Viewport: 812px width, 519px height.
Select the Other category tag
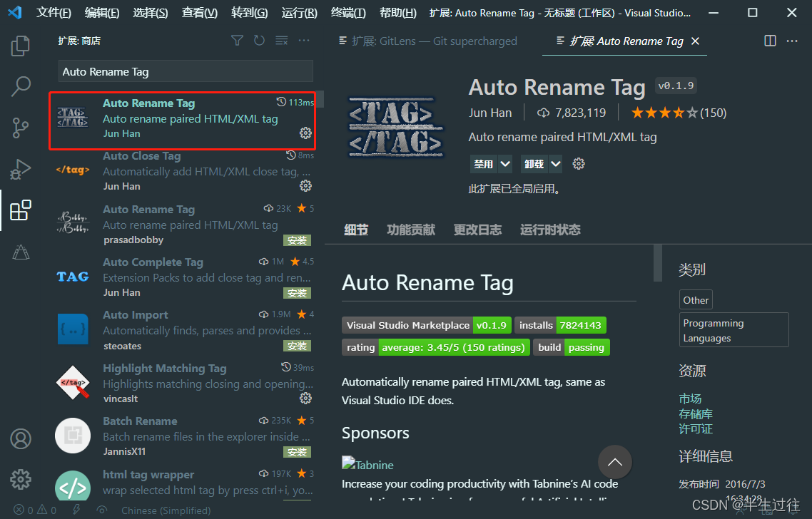pyautogui.click(x=696, y=300)
